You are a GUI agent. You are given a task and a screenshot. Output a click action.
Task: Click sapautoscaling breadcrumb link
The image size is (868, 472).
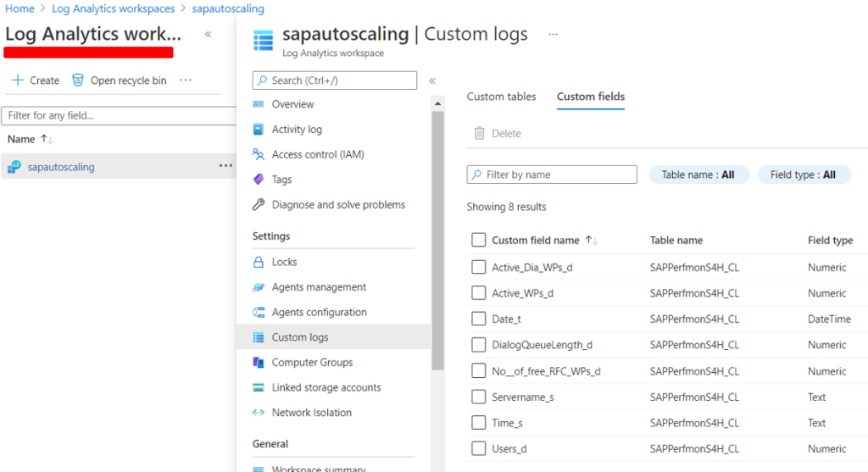(228, 8)
